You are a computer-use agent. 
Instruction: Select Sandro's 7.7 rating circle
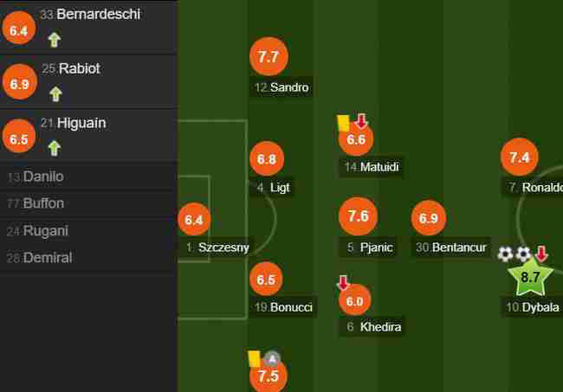point(269,56)
